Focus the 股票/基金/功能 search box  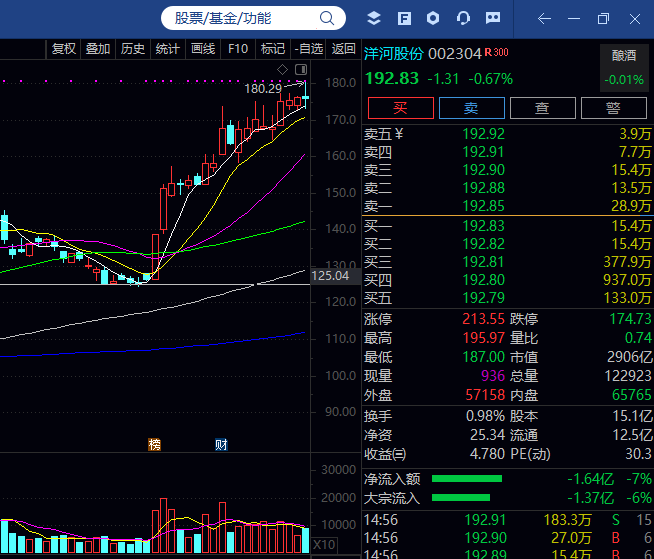[x=253, y=18]
